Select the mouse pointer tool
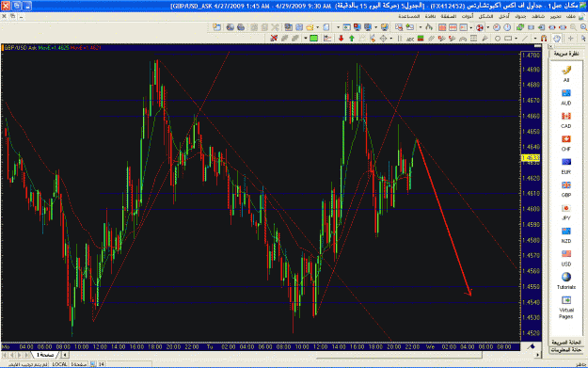588x368 pixels. tap(583, 39)
